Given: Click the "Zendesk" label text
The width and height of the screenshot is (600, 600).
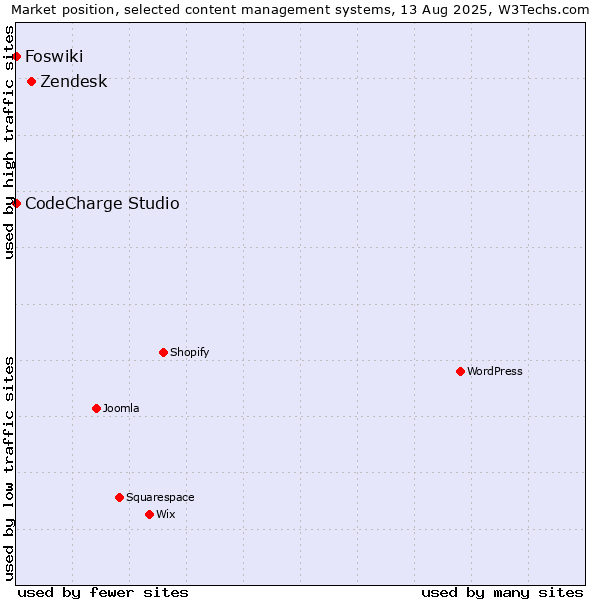Looking at the screenshot, I should 74,82.
